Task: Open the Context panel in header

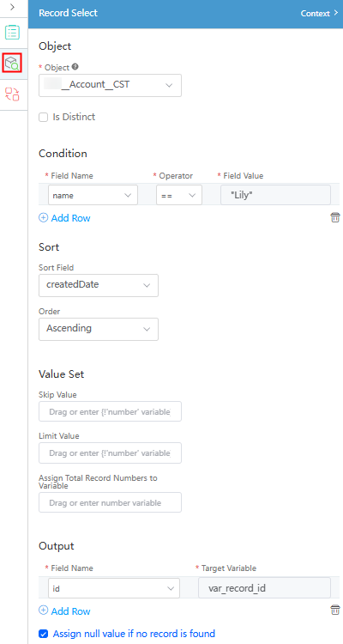Action: click(x=319, y=13)
